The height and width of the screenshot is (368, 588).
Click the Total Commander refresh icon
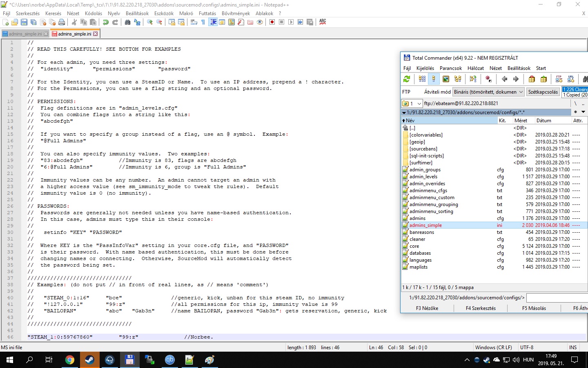tap(407, 79)
